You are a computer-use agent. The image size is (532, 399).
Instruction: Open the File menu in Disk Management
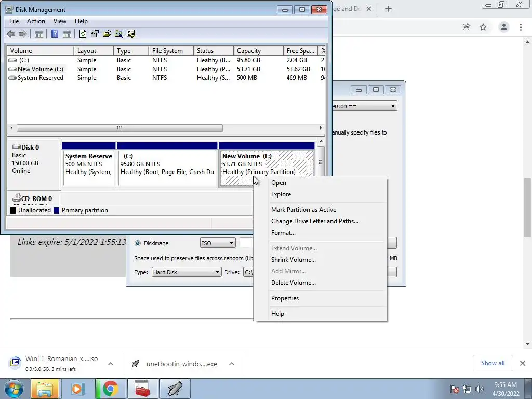(14, 21)
